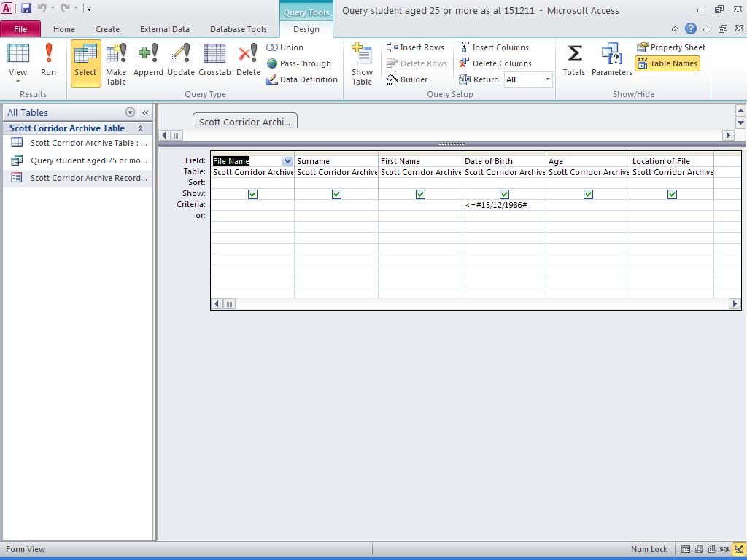
Task: Choose Make Table query type
Action: point(116,63)
